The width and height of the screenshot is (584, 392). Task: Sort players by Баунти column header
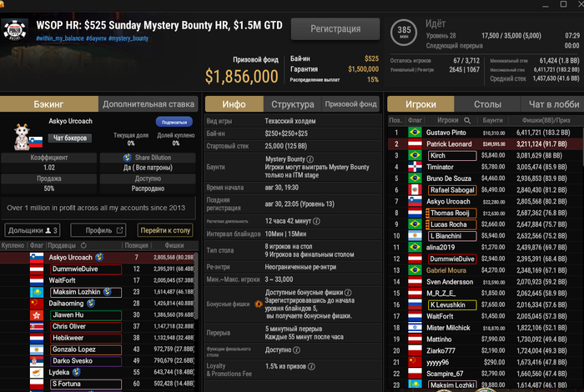(x=492, y=120)
